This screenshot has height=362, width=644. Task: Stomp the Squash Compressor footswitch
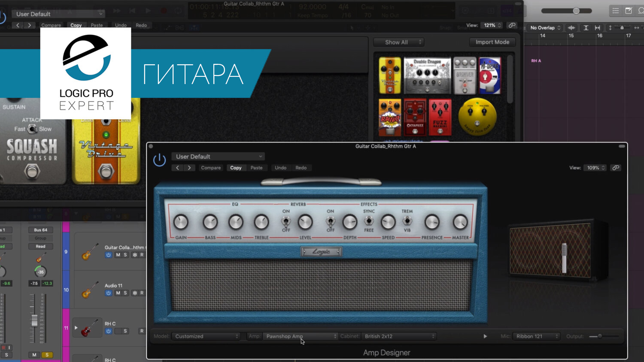32,172
